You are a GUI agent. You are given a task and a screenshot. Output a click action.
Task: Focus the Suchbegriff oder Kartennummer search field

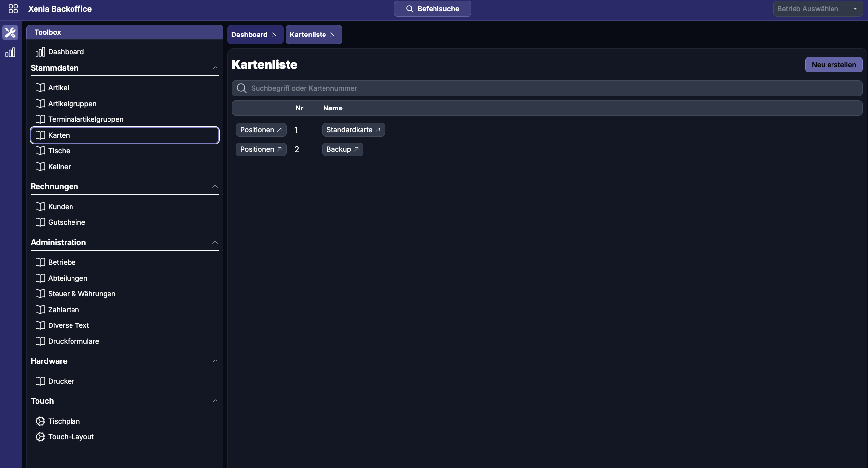coord(546,88)
